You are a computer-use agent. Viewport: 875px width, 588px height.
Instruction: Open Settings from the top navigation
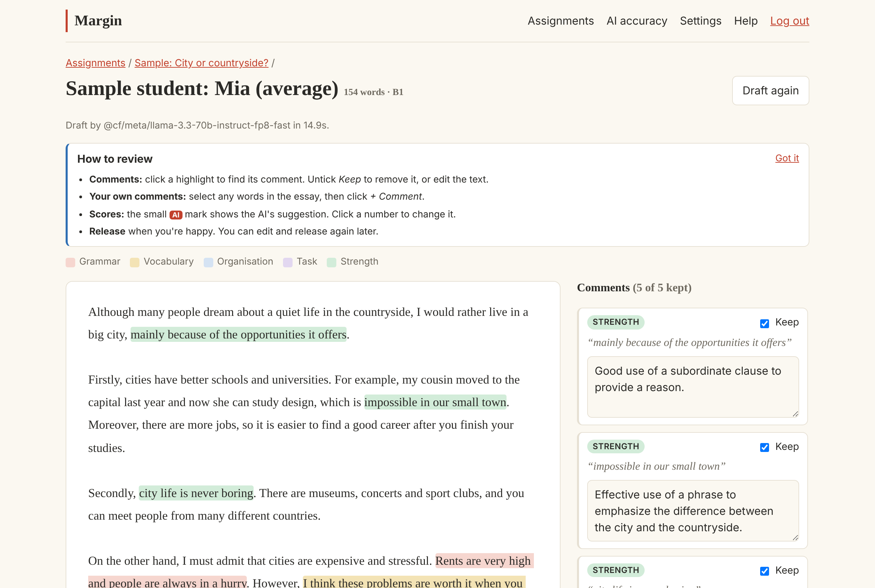(x=700, y=21)
